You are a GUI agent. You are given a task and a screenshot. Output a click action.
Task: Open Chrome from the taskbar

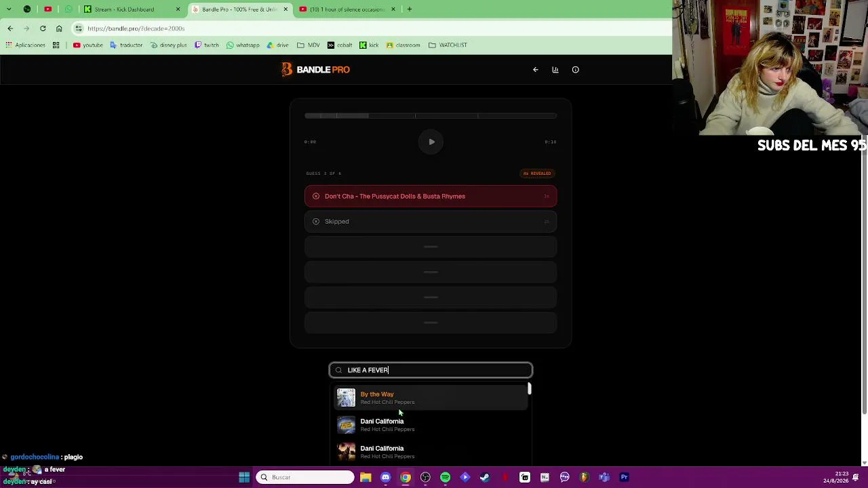pyautogui.click(x=406, y=477)
